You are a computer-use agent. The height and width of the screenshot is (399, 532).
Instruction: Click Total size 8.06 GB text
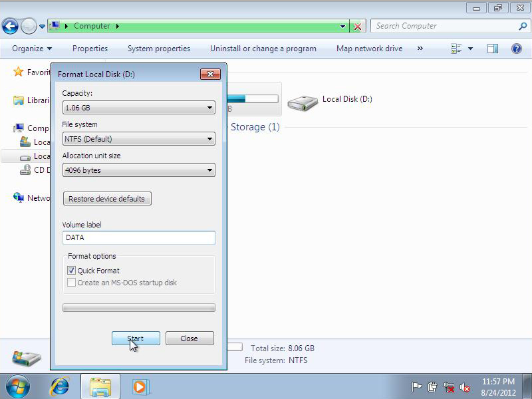coord(282,348)
